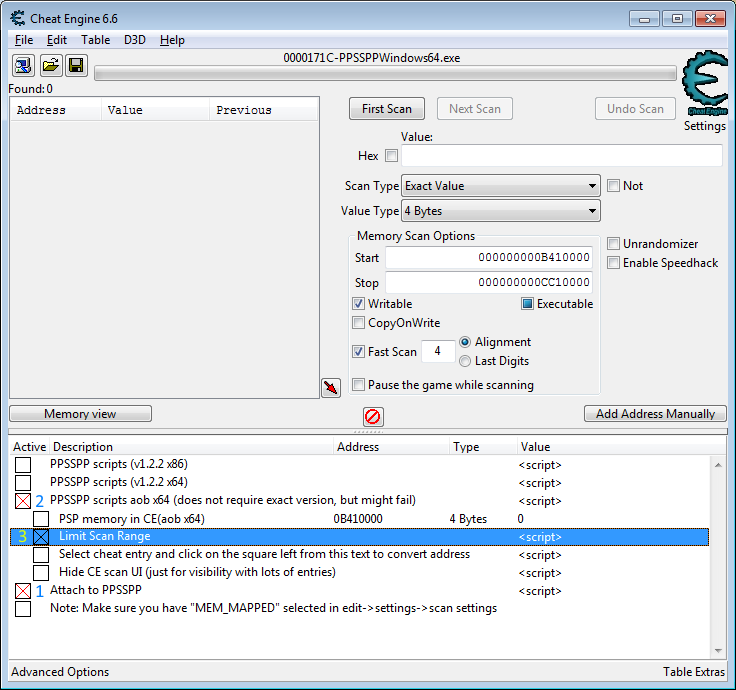Screen dimensions: 736x690
Task: Click the floppy disk save icon
Action: click(76, 66)
